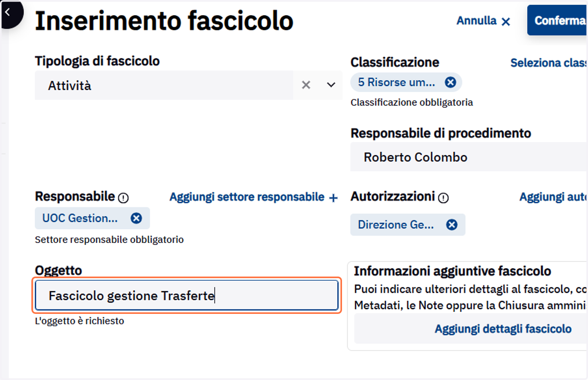Remove the 5 Risorse um... classification chip
This screenshot has width=588, height=380.
[x=450, y=82]
